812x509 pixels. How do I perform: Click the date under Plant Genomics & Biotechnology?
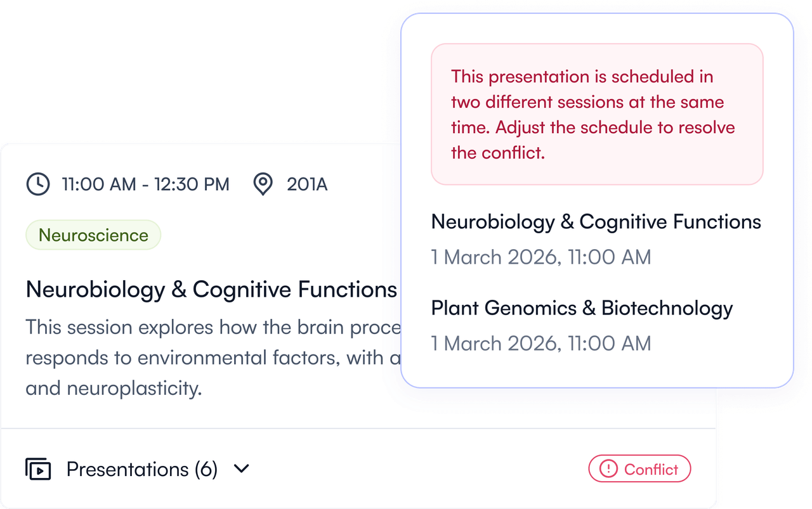(540, 344)
